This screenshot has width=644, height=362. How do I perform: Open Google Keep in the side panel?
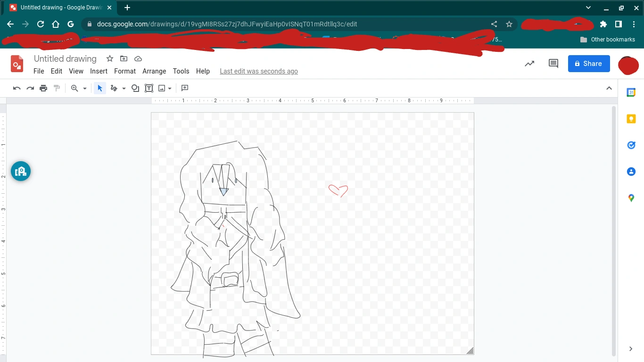coord(631,119)
